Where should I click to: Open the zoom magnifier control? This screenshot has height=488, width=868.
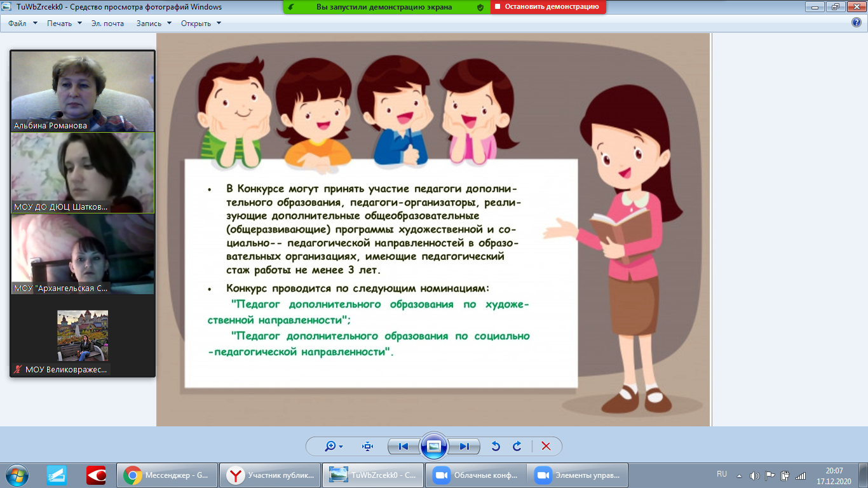tap(334, 446)
